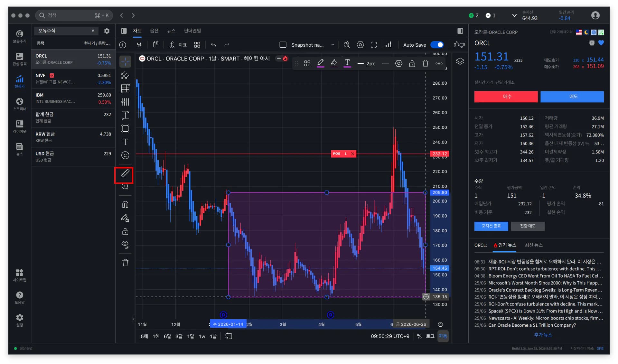Check the snapshot checkbox
The width and height of the screenshot is (618, 364).
point(283,45)
